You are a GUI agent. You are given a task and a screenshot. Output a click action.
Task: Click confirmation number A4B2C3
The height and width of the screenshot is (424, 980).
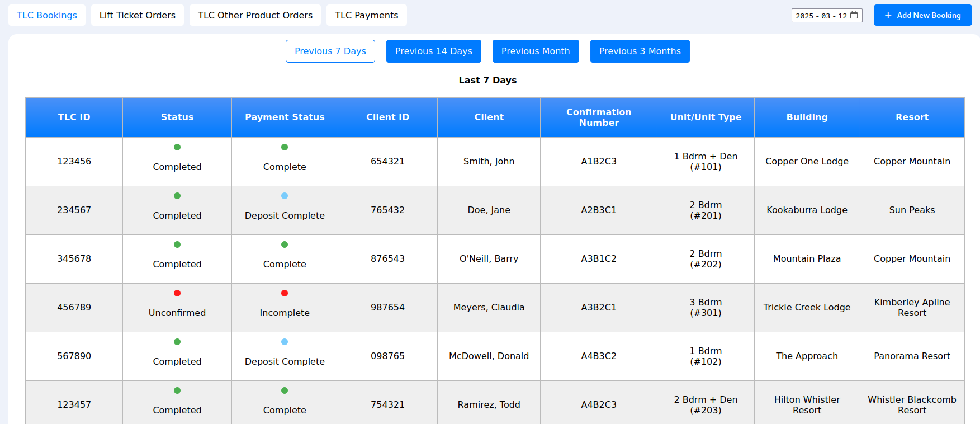(599, 404)
